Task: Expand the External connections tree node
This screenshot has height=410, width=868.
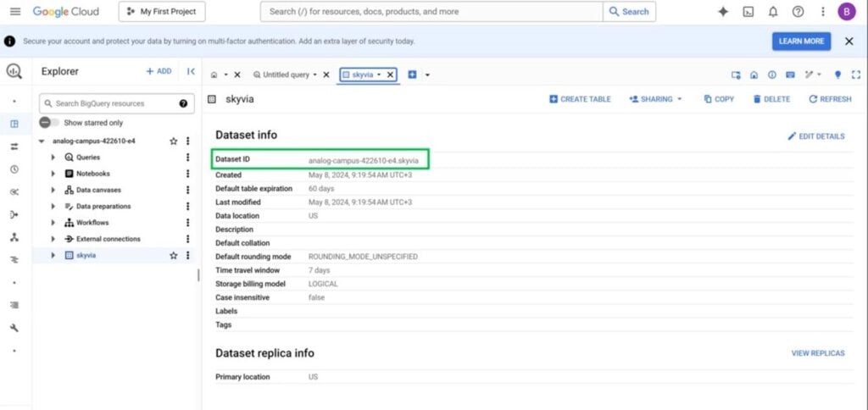Action: tap(53, 239)
